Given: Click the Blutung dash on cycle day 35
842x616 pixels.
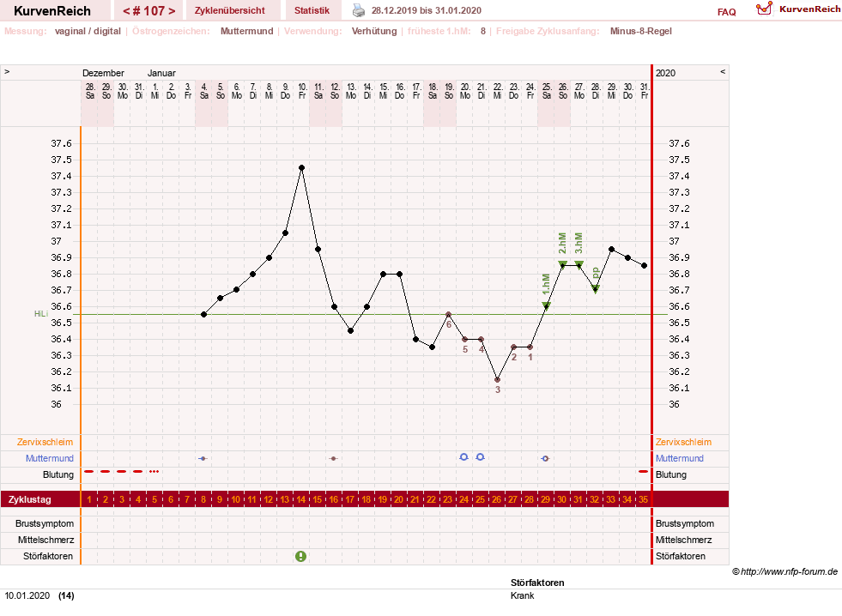Looking at the screenshot, I should click(x=644, y=472).
